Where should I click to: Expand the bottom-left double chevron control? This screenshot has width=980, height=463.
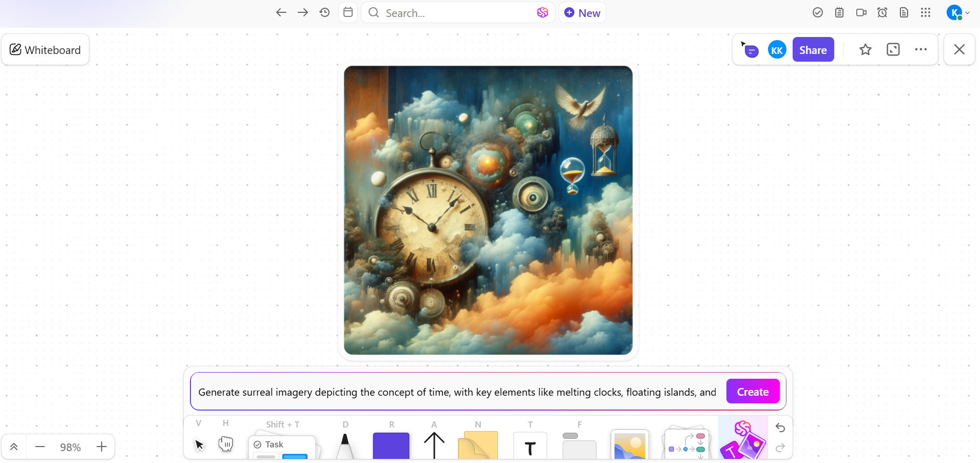pyautogui.click(x=14, y=447)
